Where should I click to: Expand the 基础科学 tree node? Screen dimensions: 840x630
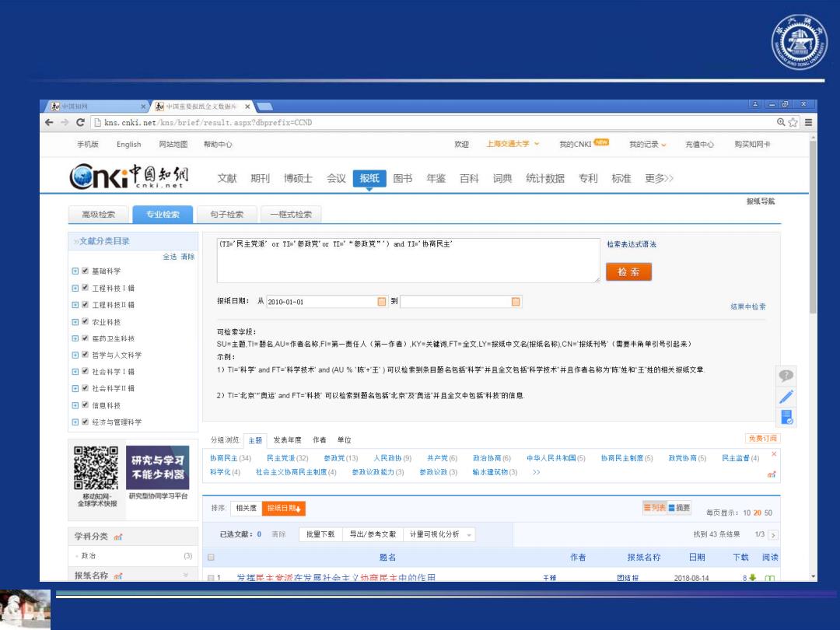[75, 271]
